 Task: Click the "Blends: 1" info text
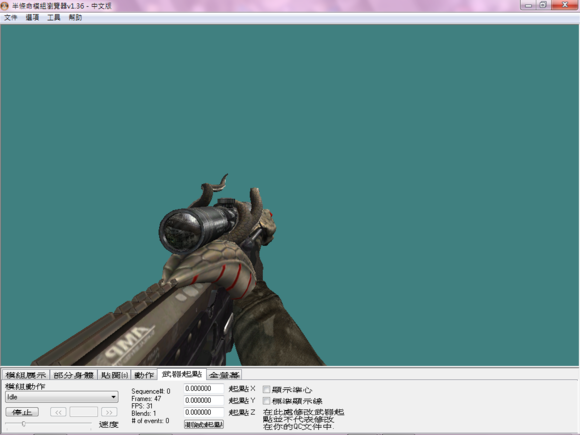pos(144,413)
